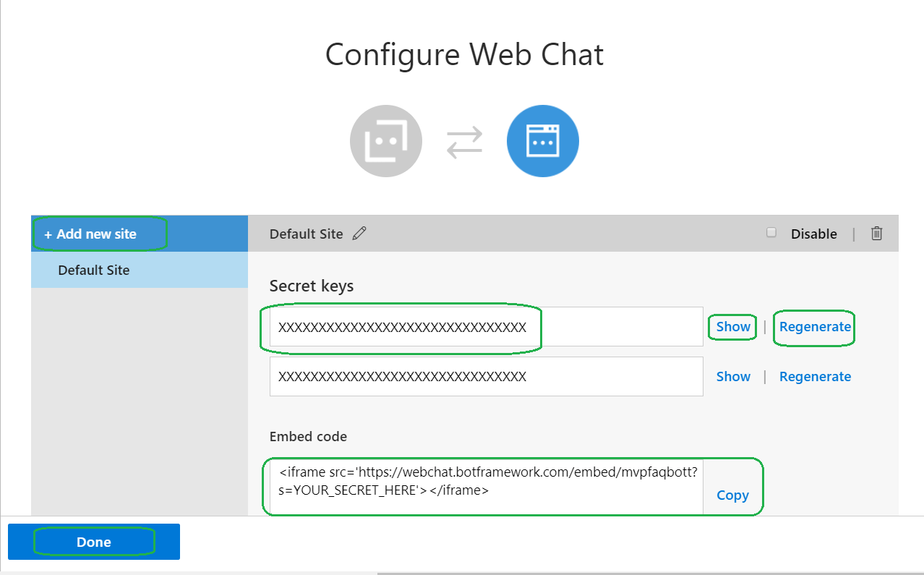924x575 pixels.
Task: Regenerate the first secret key
Action: coord(815,327)
